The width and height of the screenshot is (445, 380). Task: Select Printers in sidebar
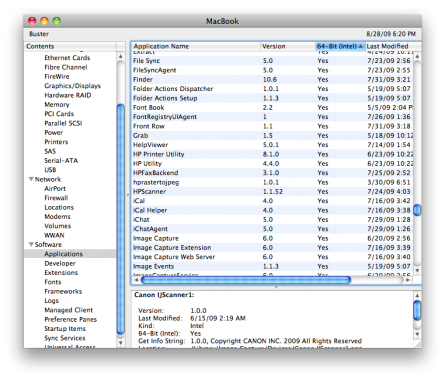56,142
